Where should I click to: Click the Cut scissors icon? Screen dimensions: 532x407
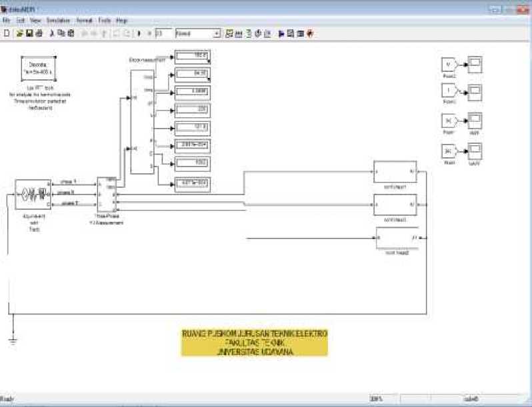click(52, 33)
